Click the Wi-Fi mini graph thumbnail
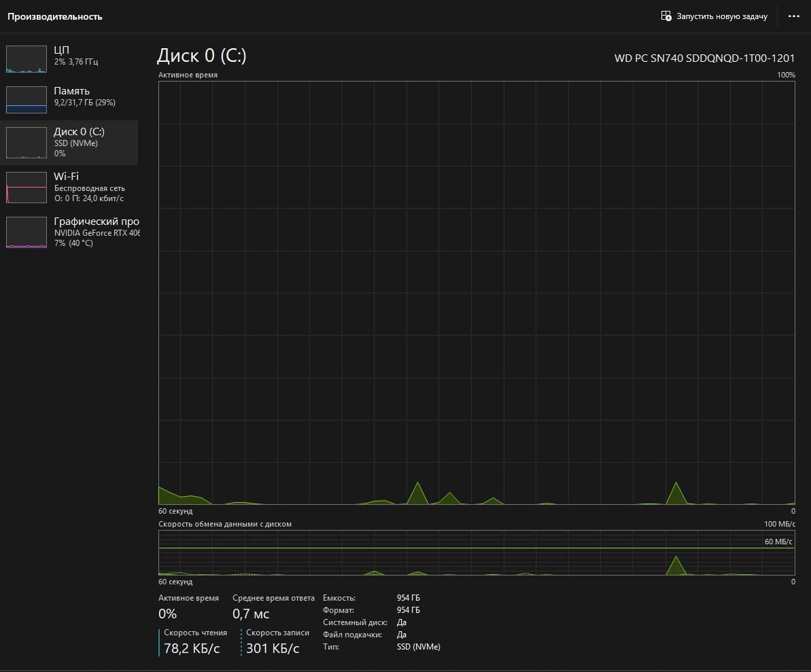This screenshot has height=672, width=811. click(x=27, y=188)
